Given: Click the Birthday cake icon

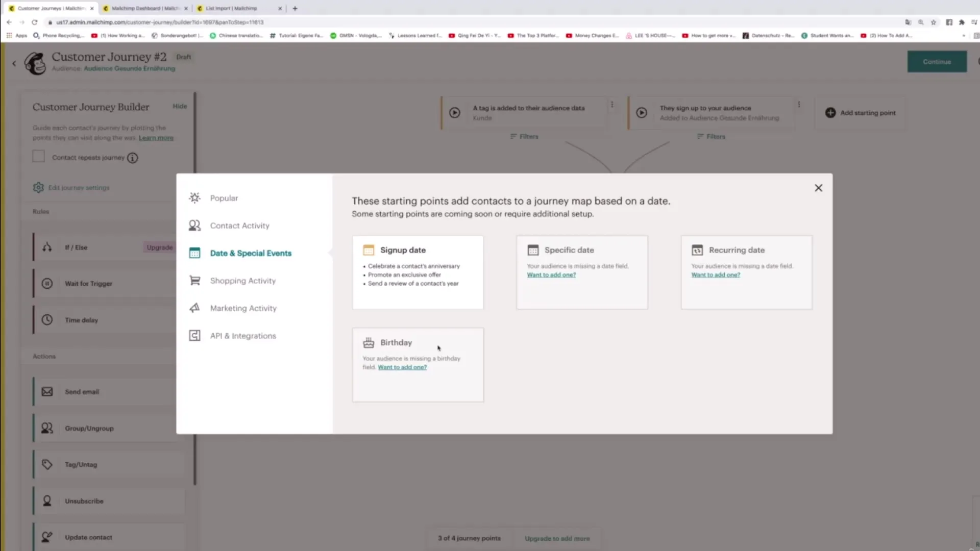Looking at the screenshot, I should (x=369, y=342).
